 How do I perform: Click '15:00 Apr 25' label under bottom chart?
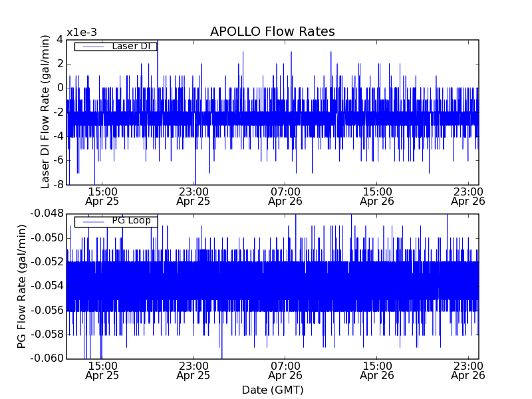pyautogui.click(x=102, y=371)
